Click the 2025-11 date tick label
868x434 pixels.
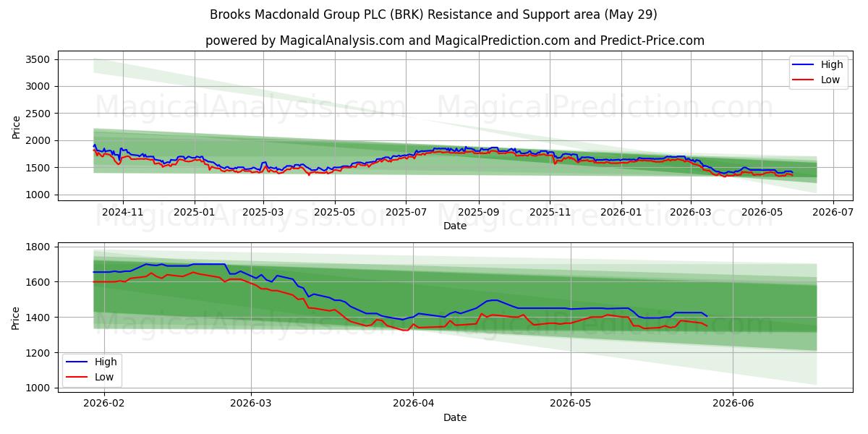coord(550,212)
